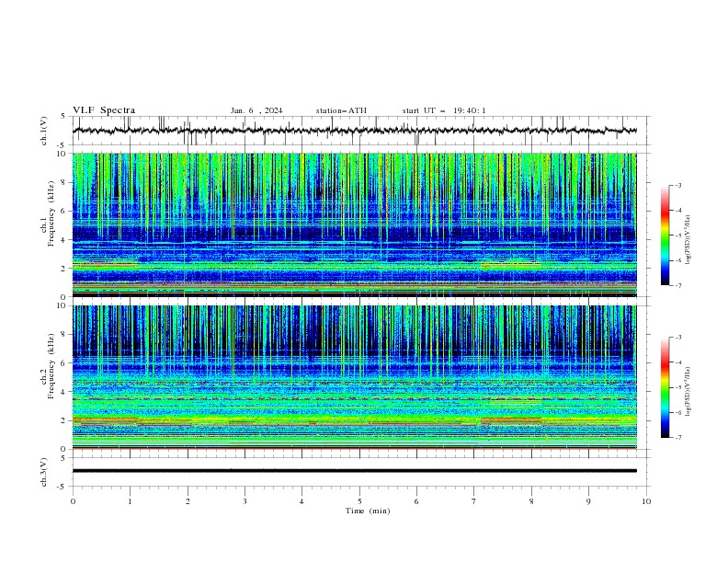Click time axis tick label "0"
Screen dimensions: 728x563
click(73, 501)
